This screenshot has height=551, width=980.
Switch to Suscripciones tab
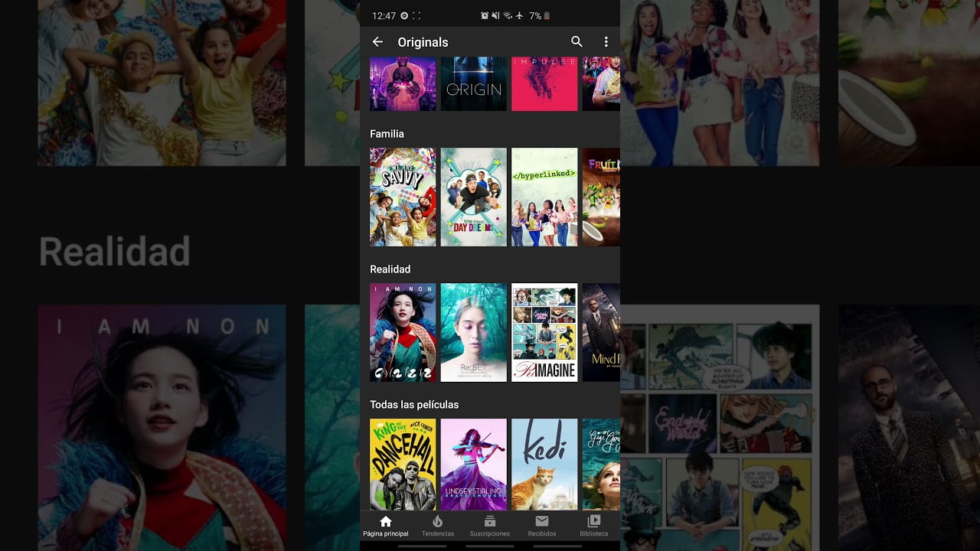point(490,526)
